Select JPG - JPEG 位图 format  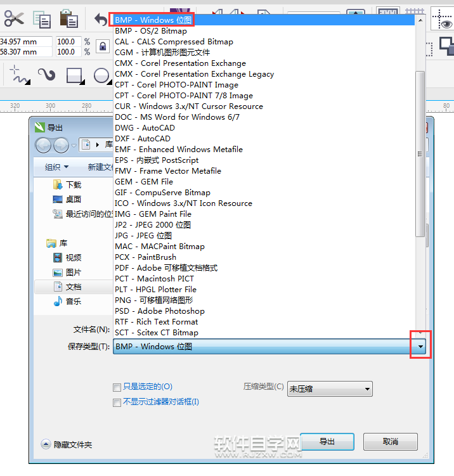point(264,236)
